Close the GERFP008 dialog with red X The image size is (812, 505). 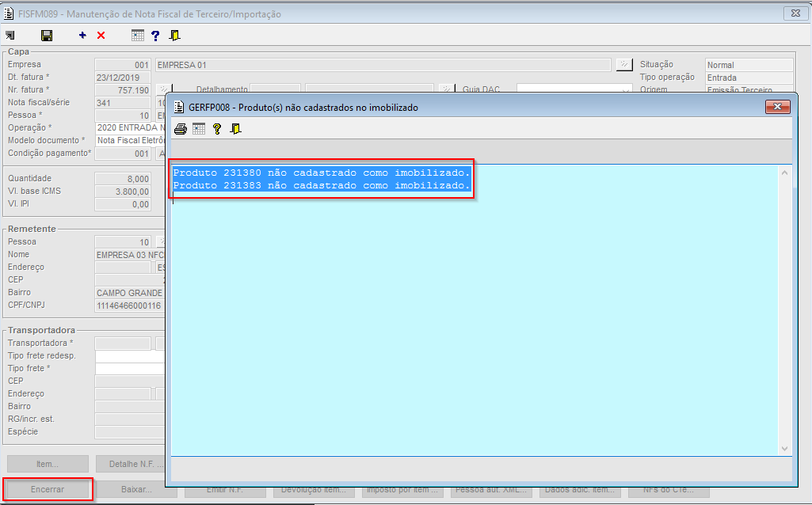click(x=777, y=107)
